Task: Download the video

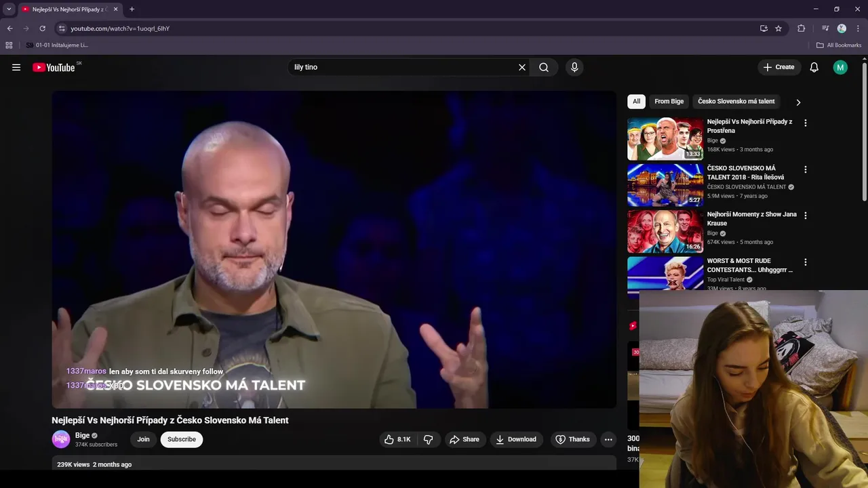Action: 516,439
